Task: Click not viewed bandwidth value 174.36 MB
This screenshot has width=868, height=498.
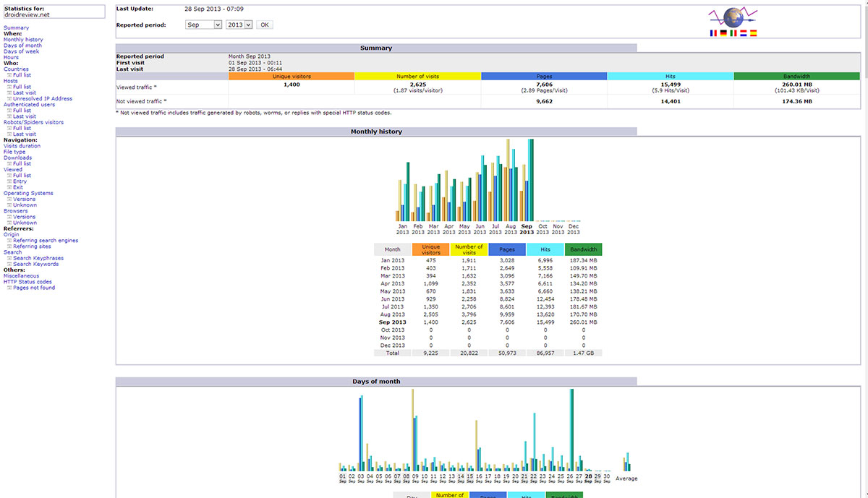Action: [x=796, y=102]
